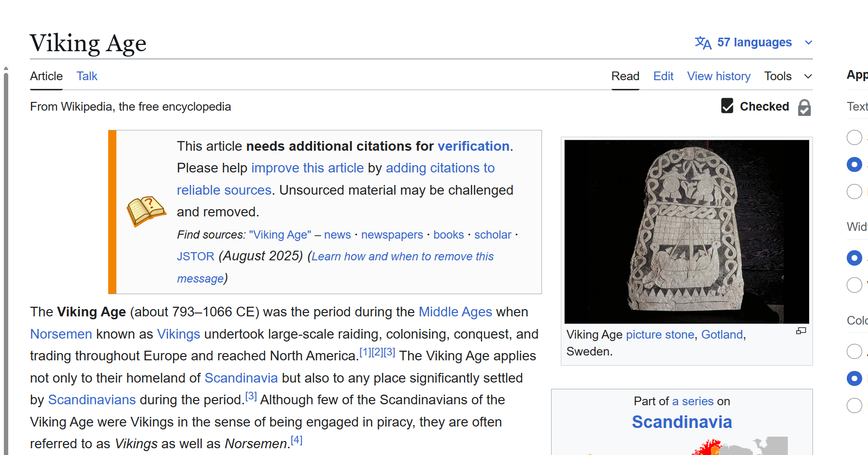Open the Edit tab

click(663, 76)
